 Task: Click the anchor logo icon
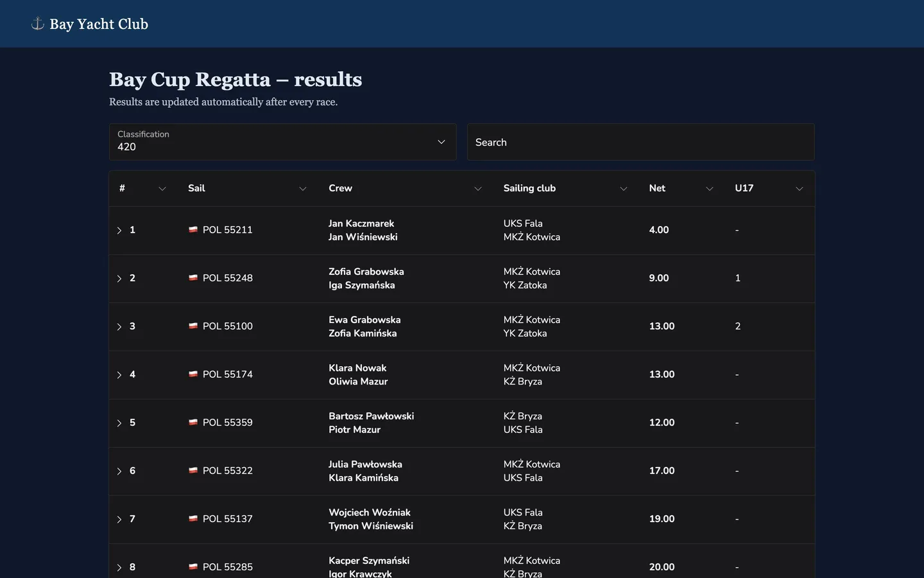click(x=38, y=24)
